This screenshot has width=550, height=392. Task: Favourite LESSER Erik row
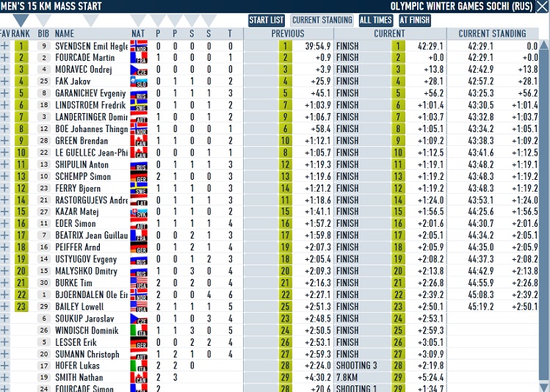[x=4, y=342]
